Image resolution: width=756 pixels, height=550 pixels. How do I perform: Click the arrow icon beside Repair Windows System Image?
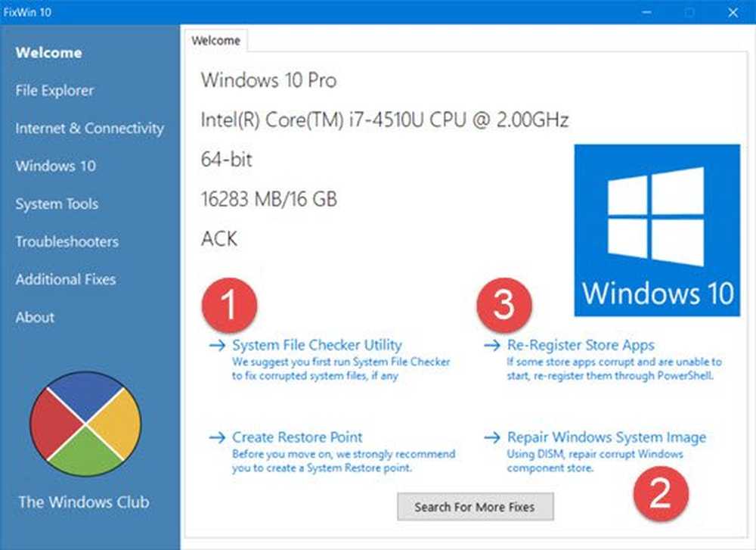click(492, 437)
